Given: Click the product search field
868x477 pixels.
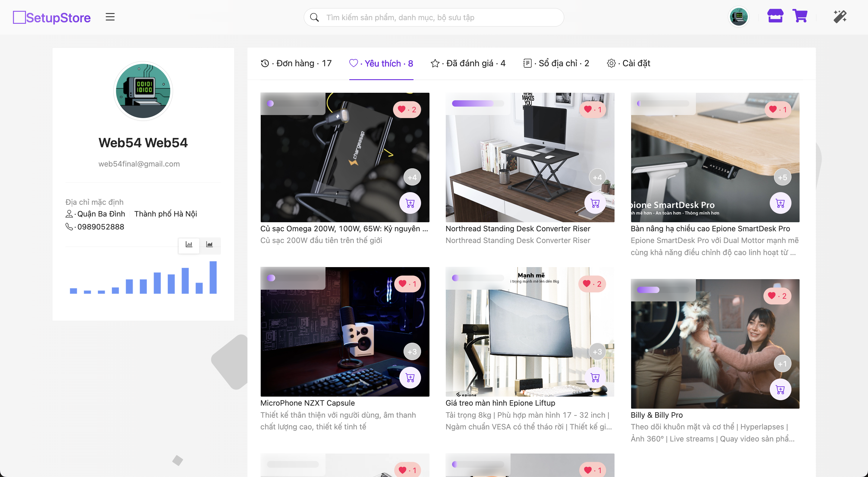Looking at the screenshot, I should pos(434,17).
